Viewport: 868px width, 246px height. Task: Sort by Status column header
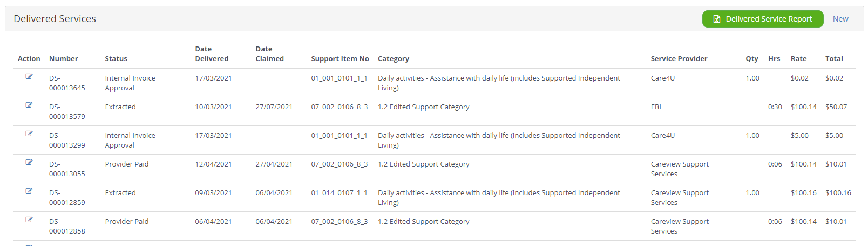(116, 58)
